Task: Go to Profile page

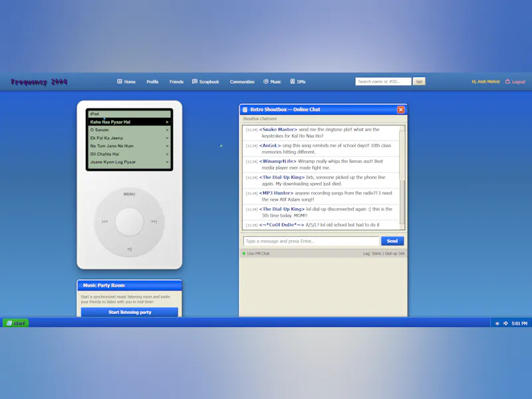Action: (152, 82)
